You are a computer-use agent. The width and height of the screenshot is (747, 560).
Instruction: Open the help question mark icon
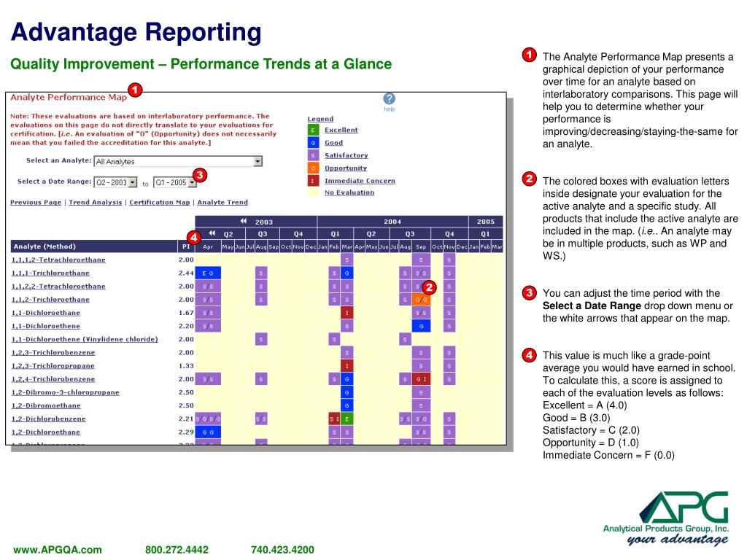click(x=390, y=98)
